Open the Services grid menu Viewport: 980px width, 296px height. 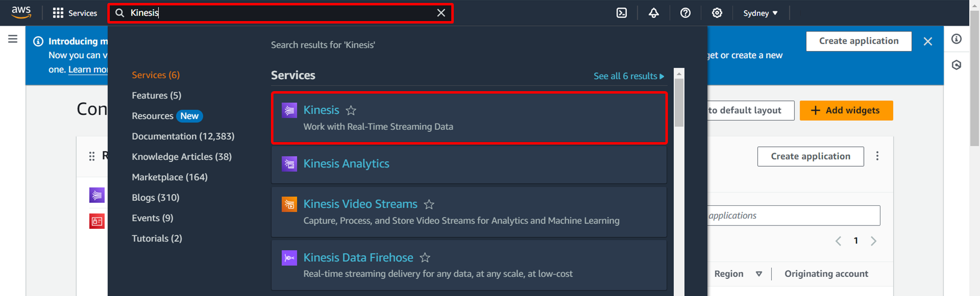click(x=75, y=13)
